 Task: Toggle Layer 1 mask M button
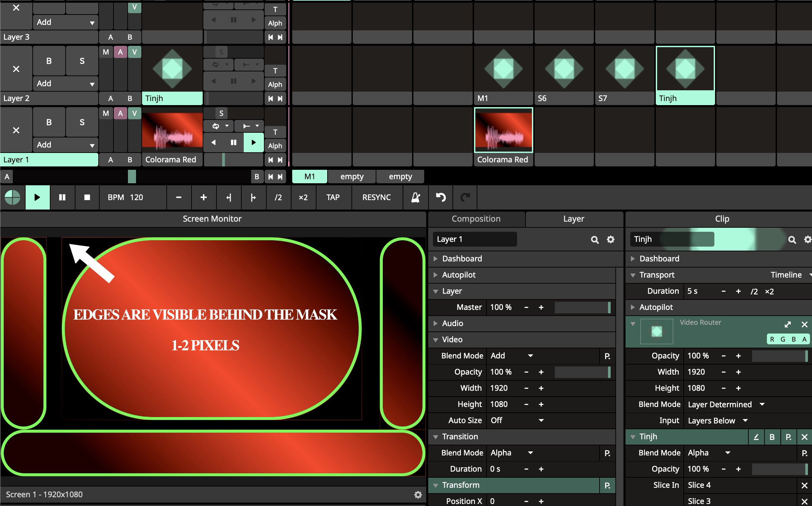[x=106, y=114]
